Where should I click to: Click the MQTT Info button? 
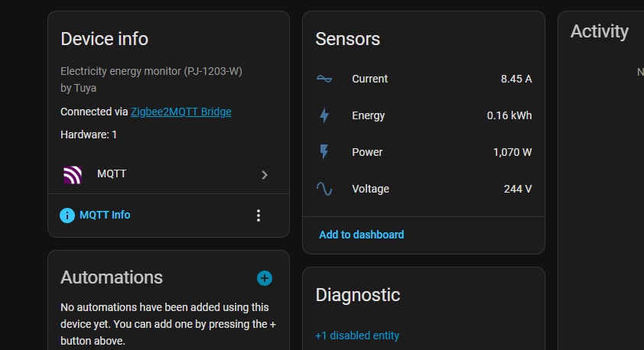105,216
